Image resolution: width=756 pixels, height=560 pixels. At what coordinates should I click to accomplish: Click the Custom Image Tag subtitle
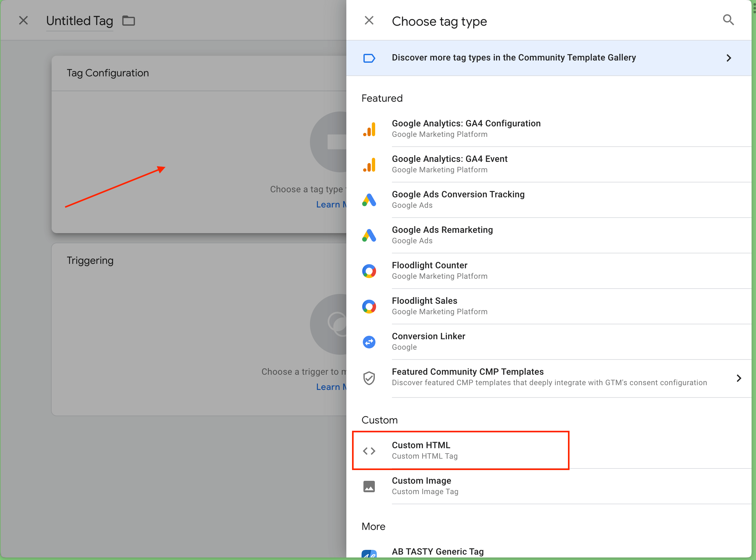click(425, 492)
